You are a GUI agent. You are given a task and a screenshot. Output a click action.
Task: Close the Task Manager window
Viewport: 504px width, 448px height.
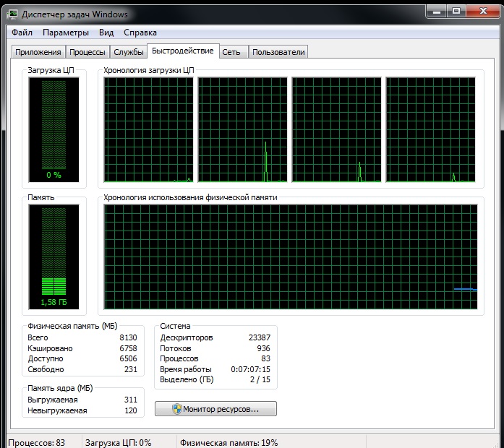tap(483, 12)
